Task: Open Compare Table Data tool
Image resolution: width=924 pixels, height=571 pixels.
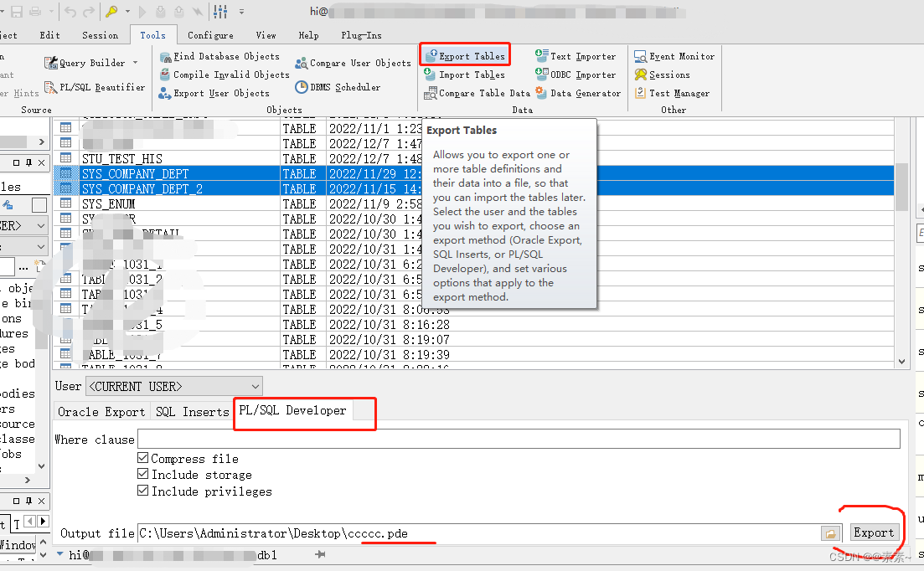Action: (477, 93)
